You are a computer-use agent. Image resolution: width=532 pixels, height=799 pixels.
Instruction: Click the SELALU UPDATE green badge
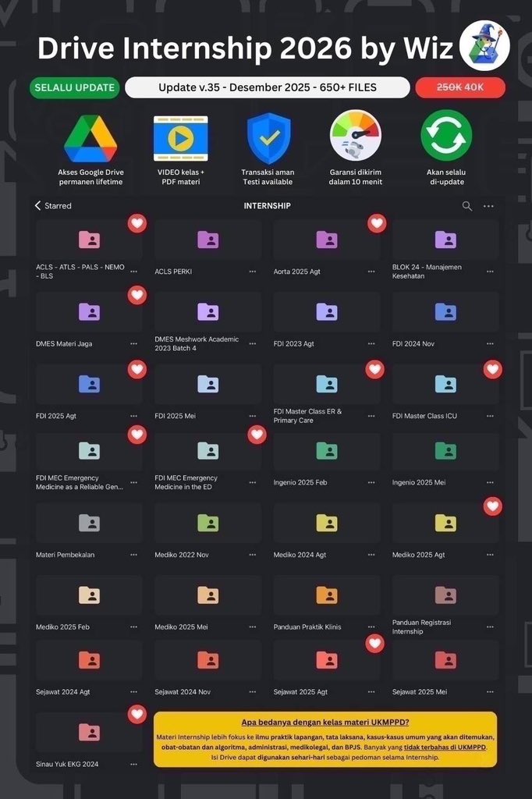coord(74,87)
